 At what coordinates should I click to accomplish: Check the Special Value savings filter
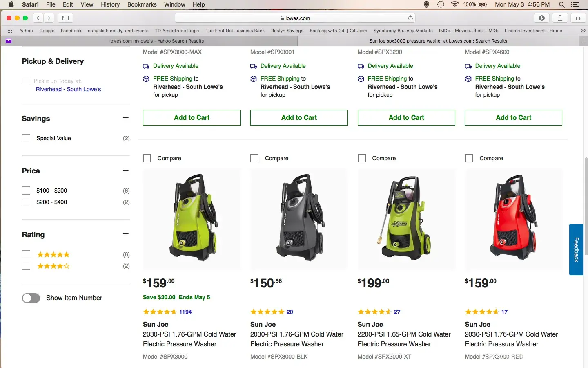pos(26,138)
